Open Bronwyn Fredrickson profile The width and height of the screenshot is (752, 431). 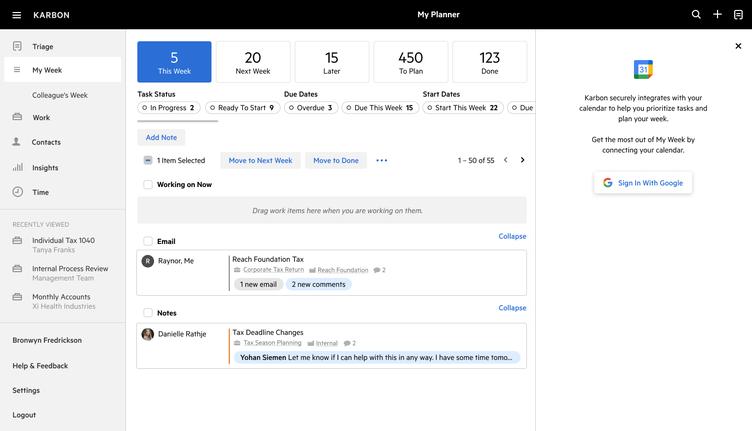pos(47,340)
